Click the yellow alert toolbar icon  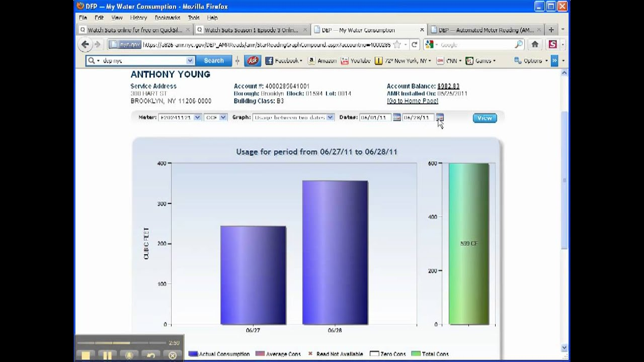(378, 61)
